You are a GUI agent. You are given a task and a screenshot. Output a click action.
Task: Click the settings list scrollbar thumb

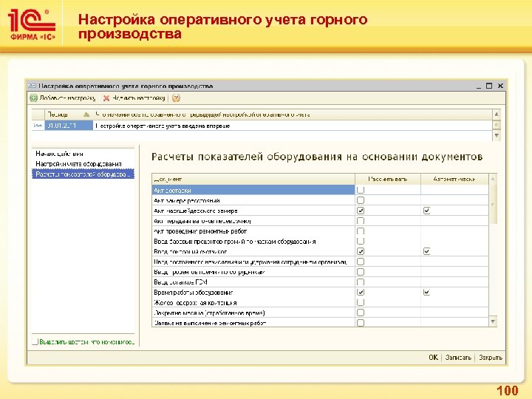tap(497, 125)
